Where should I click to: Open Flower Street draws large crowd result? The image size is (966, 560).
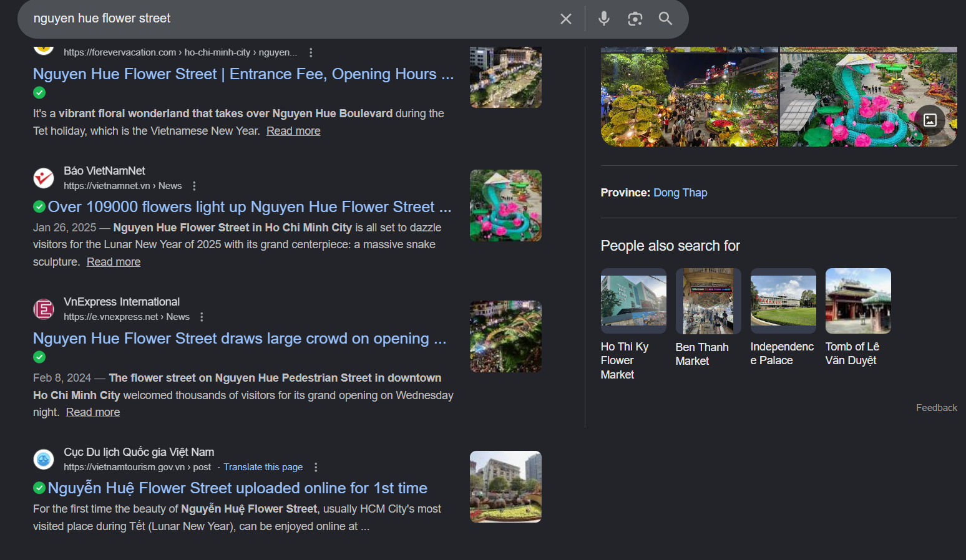click(x=240, y=339)
